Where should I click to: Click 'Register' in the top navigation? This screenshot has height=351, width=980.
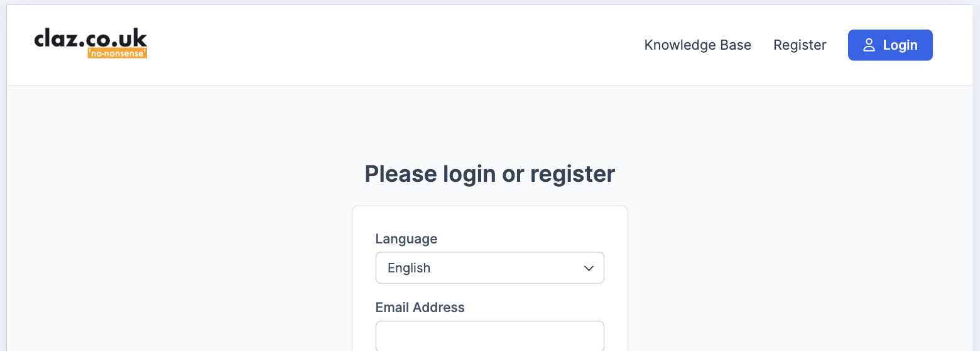pos(799,45)
